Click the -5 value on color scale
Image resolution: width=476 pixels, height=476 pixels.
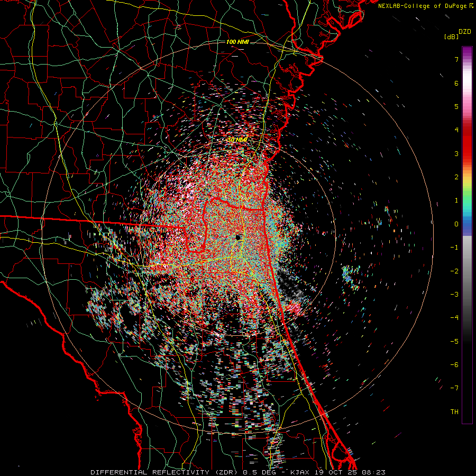[454, 342]
